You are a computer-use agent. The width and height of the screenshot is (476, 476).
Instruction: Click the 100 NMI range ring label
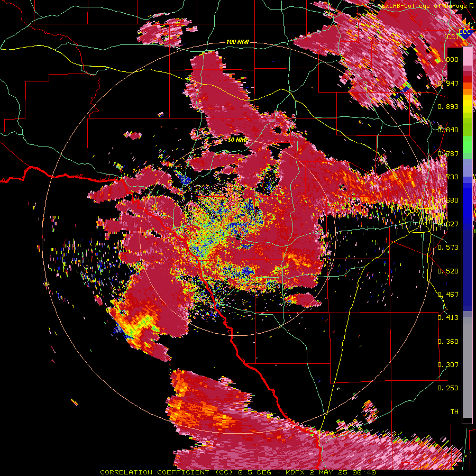(x=237, y=42)
